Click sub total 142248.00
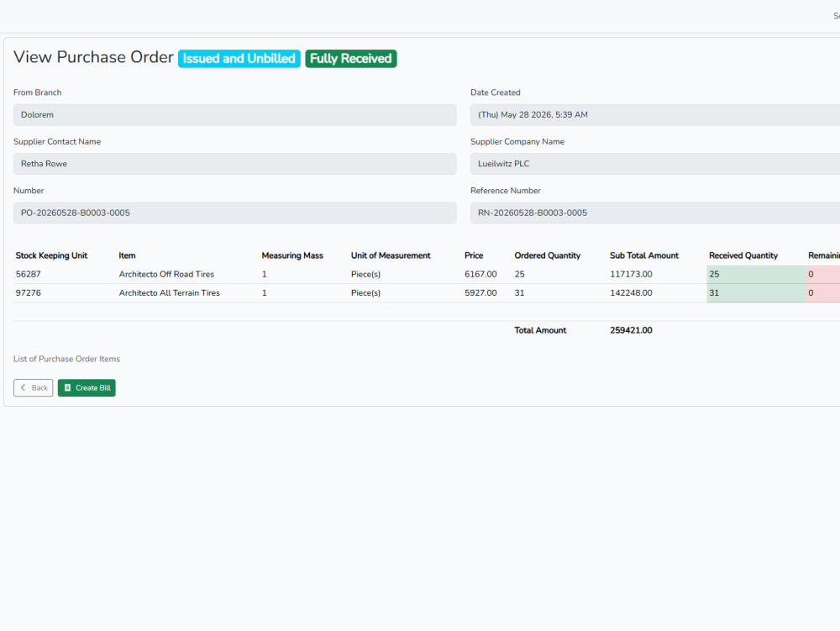This screenshot has height=631, width=840. [631, 293]
